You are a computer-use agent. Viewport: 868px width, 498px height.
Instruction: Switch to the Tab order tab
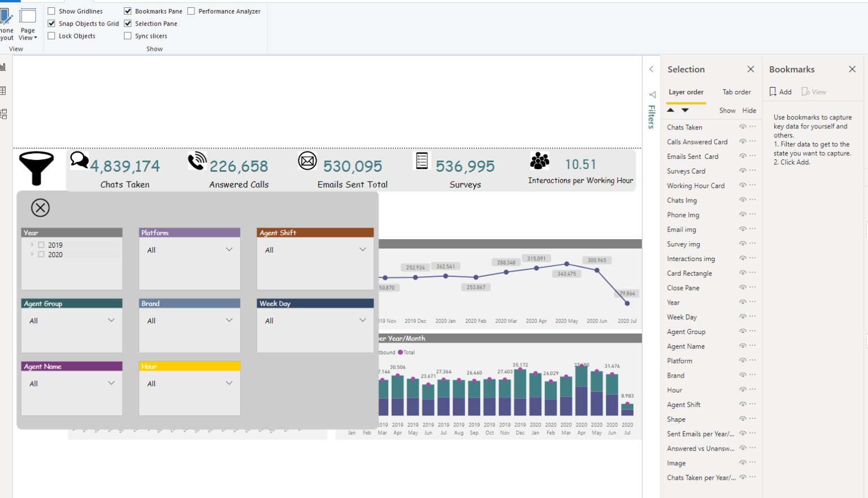pos(736,92)
